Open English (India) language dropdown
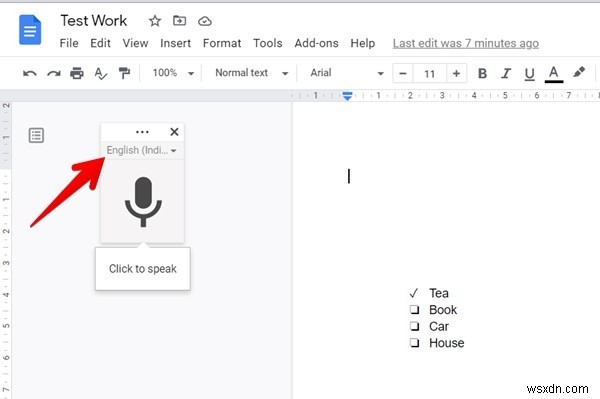Image resolution: width=600 pixels, height=399 pixels. 142,150
